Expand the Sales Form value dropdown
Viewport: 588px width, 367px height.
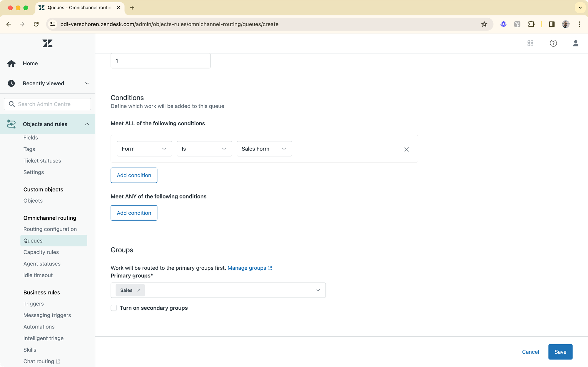[x=264, y=149]
